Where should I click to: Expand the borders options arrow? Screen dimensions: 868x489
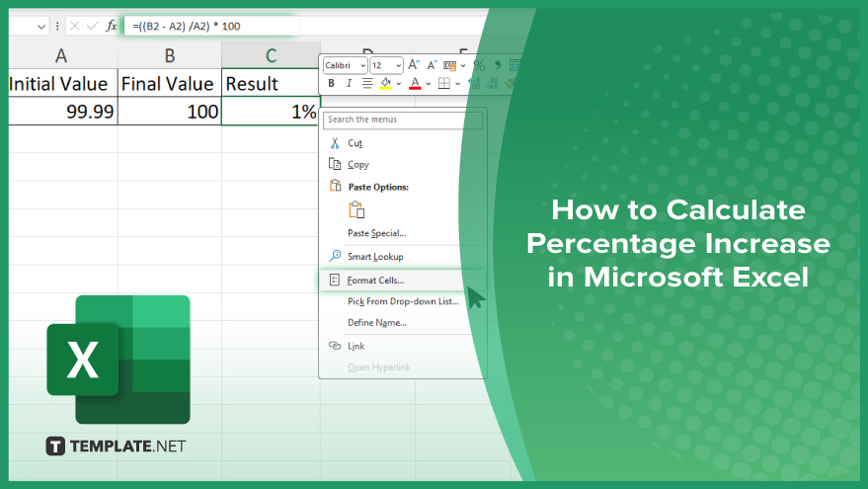click(x=458, y=84)
